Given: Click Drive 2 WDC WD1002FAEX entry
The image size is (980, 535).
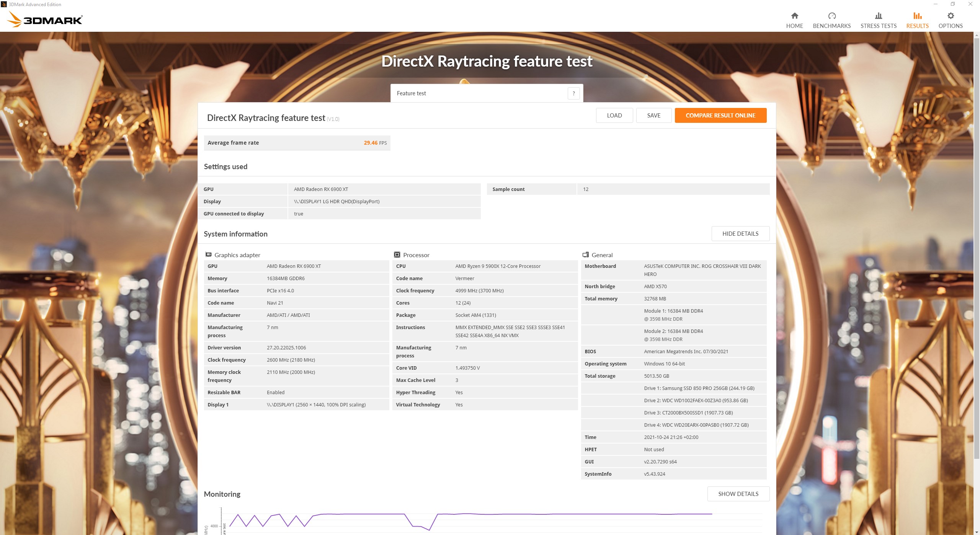Looking at the screenshot, I should coord(696,400).
